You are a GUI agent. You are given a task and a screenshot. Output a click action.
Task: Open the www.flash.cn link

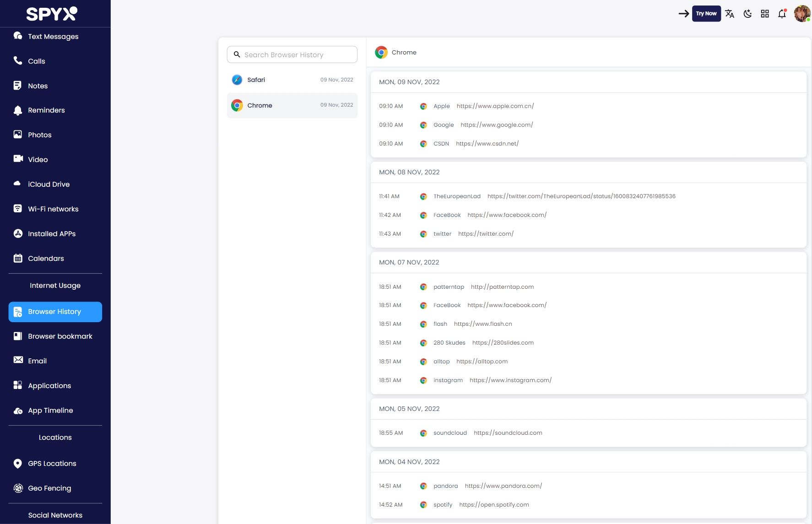[483, 324]
